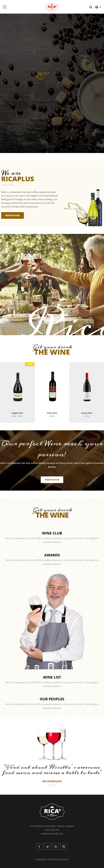Select the Wine Club heading
The height and width of the screenshot is (868, 104).
[52, 533]
